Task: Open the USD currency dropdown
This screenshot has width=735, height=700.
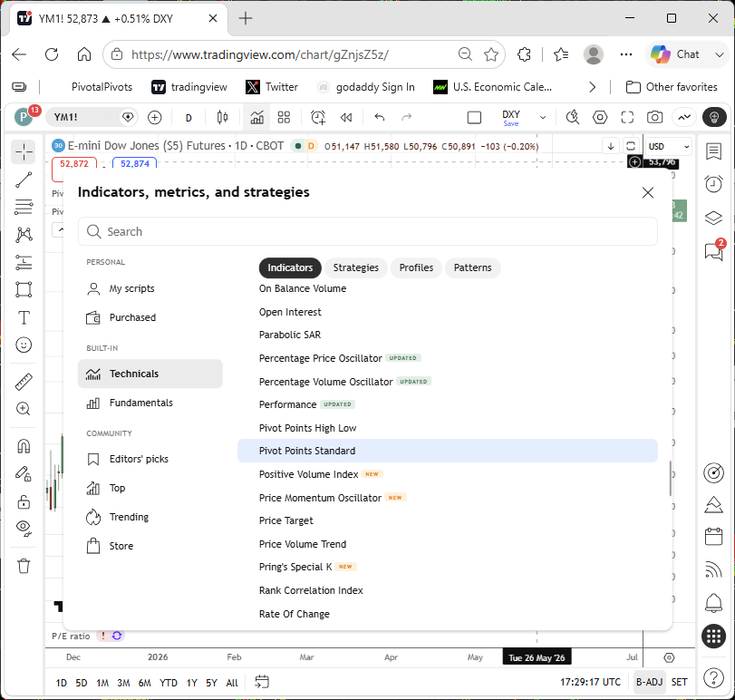Action: coord(669,147)
